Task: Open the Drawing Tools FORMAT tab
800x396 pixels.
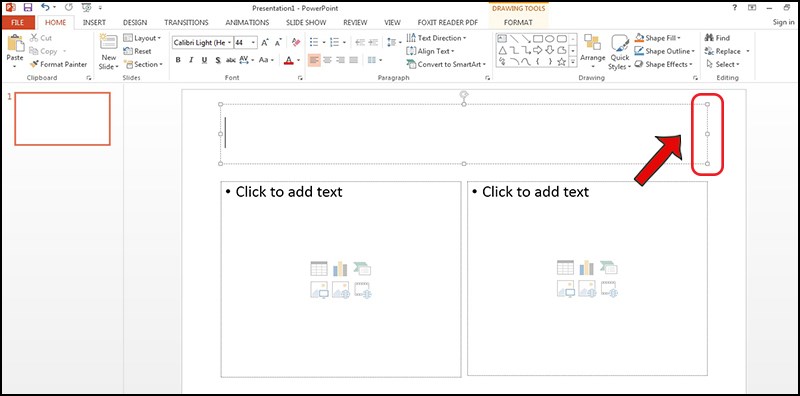Action: pyautogui.click(x=518, y=22)
